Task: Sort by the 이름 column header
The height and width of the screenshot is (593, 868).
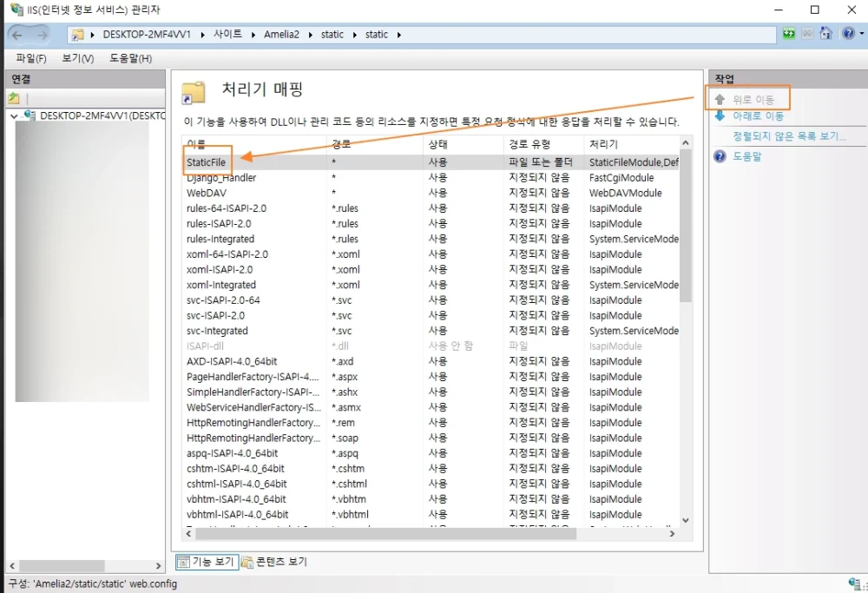Action: tap(254, 144)
